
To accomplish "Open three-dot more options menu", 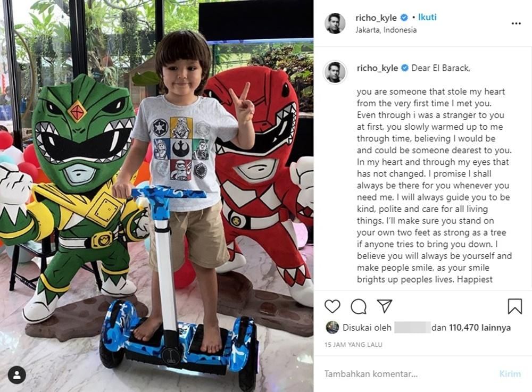I will (x=516, y=23).
